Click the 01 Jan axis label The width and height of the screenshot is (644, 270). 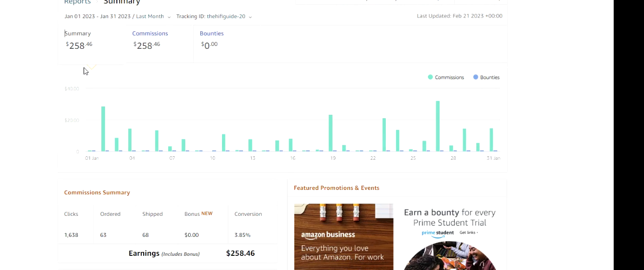92,158
